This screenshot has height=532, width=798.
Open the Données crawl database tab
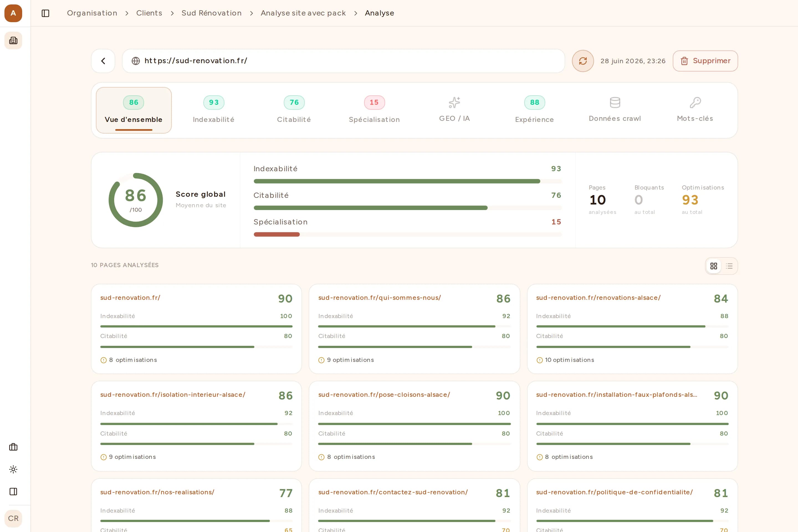615,110
